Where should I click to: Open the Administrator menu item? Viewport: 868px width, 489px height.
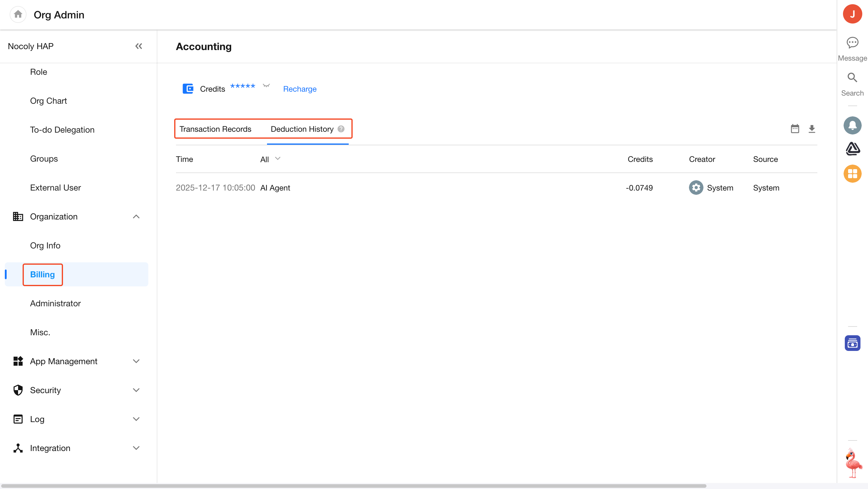pos(55,303)
